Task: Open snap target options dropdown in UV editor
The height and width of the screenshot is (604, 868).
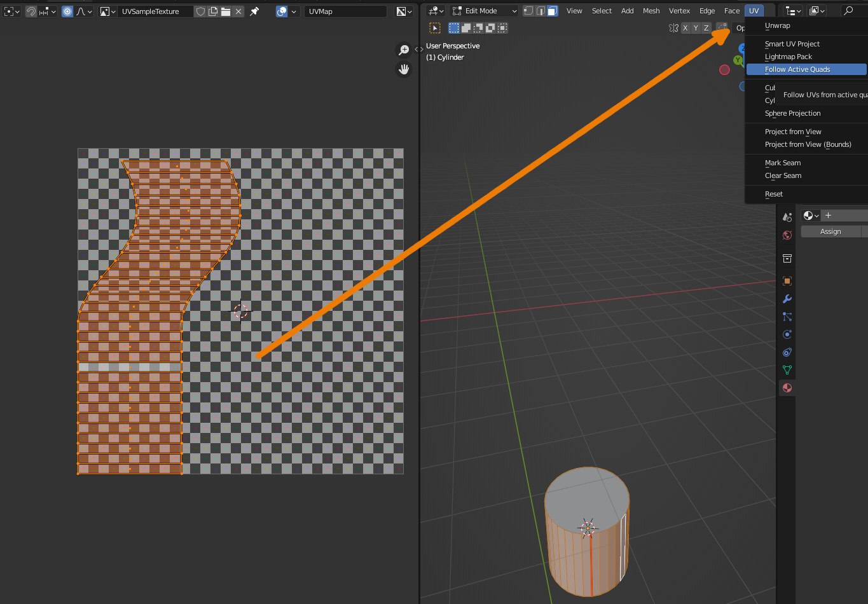Action: (x=47, y=11)
